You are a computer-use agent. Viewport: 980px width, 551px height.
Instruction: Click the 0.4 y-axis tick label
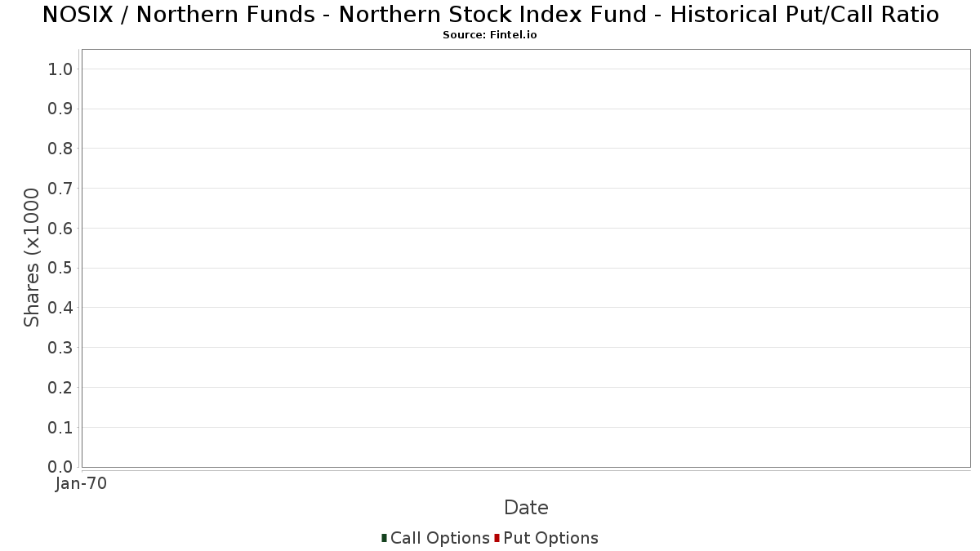point(61,308)
